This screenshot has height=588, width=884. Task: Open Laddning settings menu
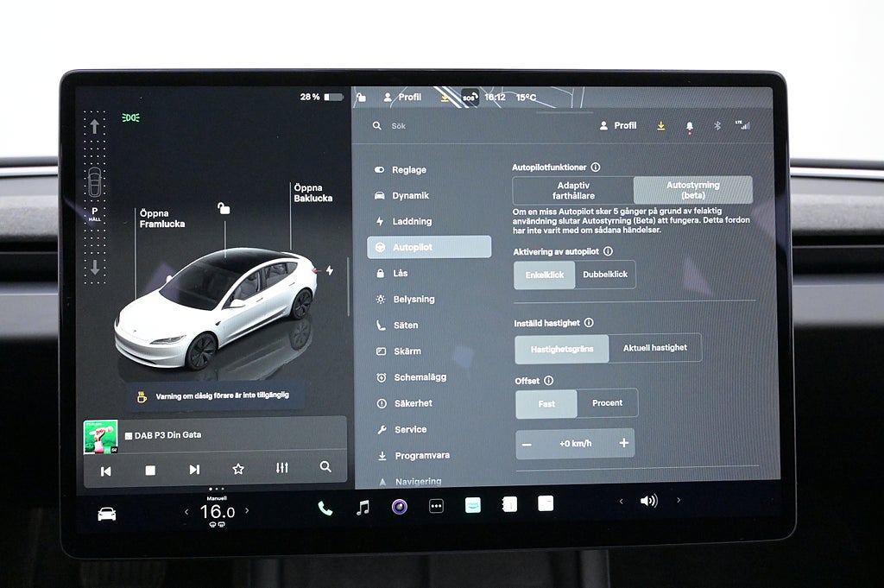pyautogui.click(x=412, y=222)
